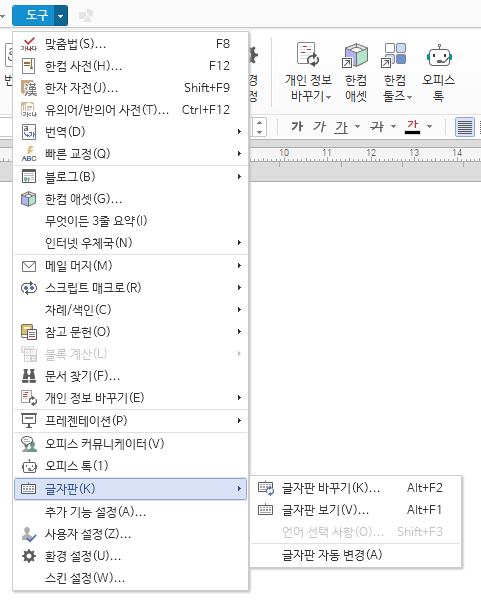481x608 pixels.
Task: Toggle underline 가 formatting button
Action: [341, 127]
